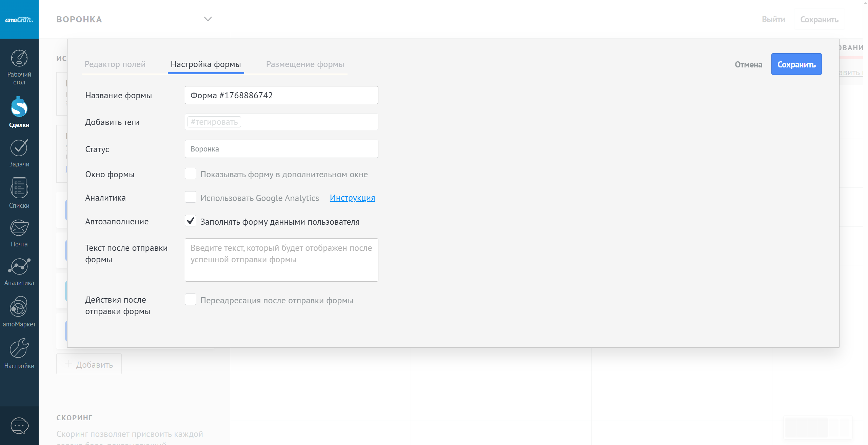This screenshot has width=868, height=445.
Task: Open Аналитика chart icon
Action: 19,267
